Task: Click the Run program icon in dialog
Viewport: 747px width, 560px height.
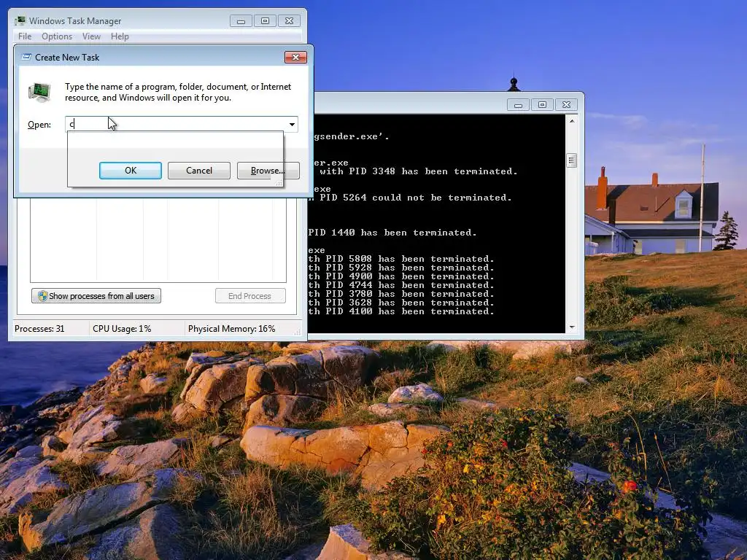Action: pyautogui.click(x=39, y=92)
